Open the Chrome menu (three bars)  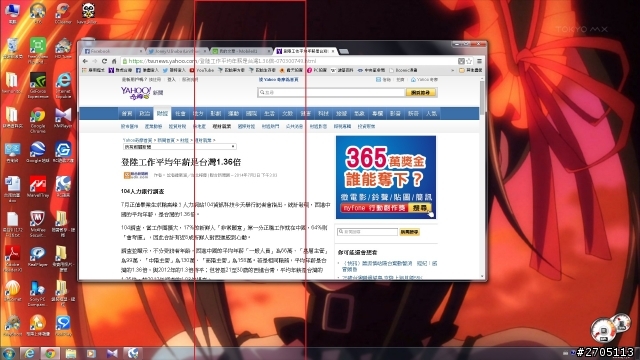pos(479,61)
